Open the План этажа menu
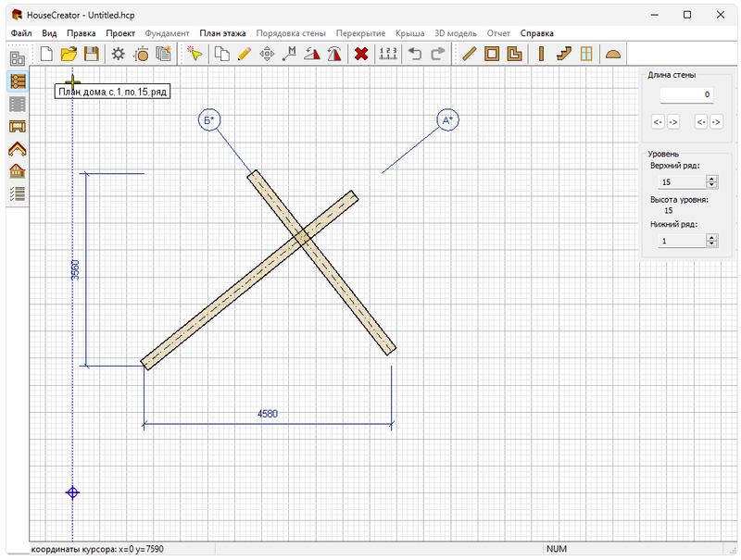 pos(222,33)
